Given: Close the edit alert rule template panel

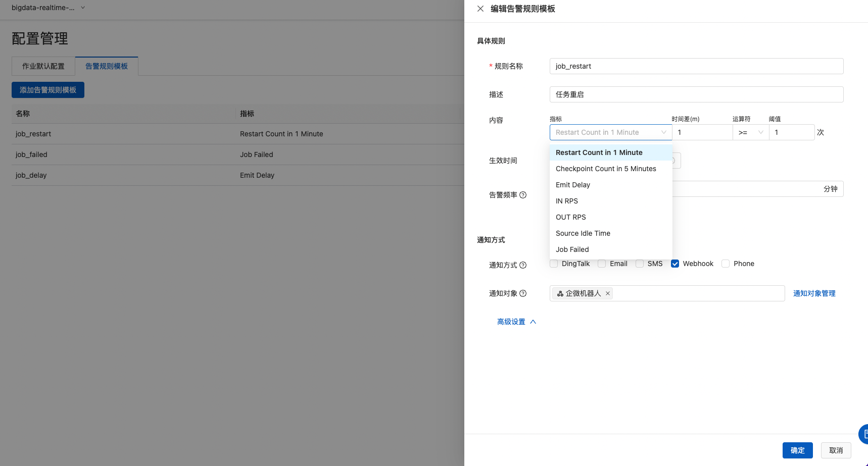Looking at the screenshot, I should 480,9.
